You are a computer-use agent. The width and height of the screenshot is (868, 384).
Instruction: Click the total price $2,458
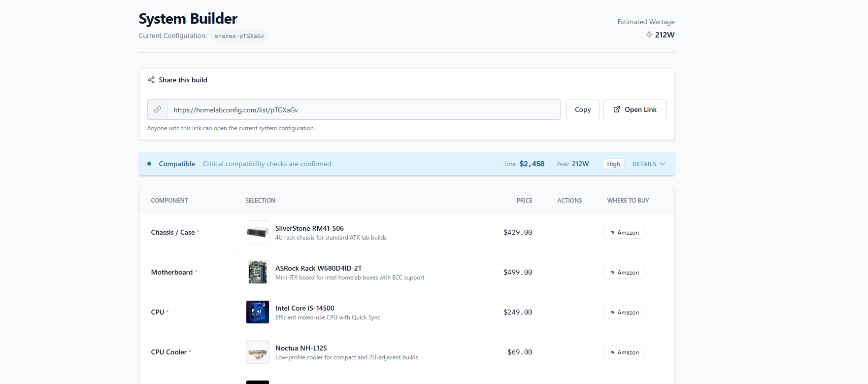(x=532, y=164)
